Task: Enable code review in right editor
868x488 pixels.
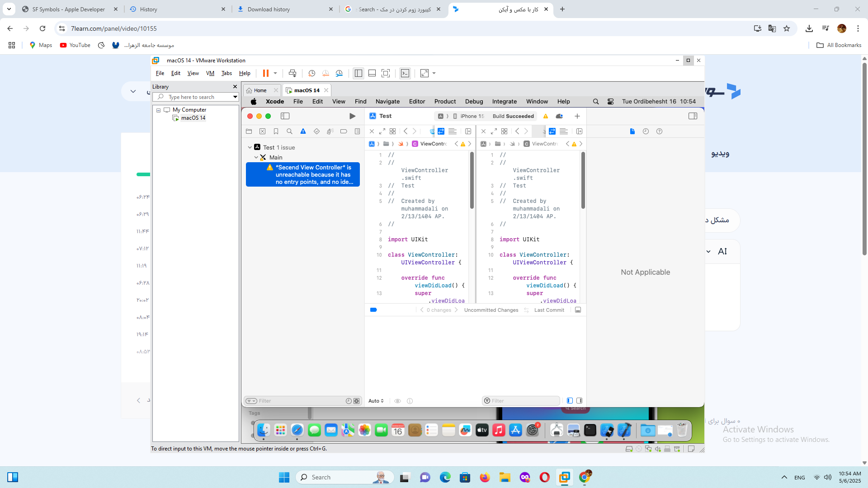Action: coord(552,131)
